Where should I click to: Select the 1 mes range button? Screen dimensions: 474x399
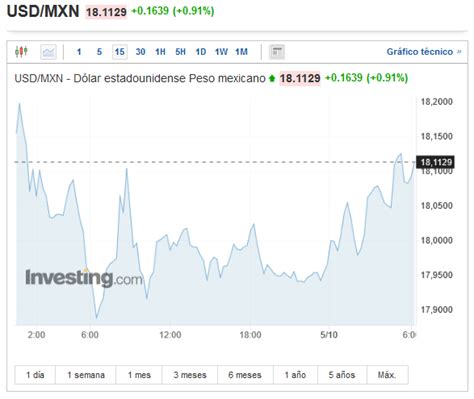139,375
